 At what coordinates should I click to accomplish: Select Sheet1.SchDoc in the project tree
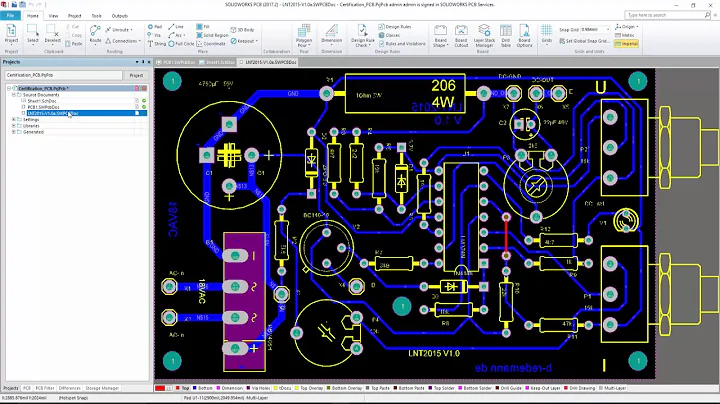pos(42,101)
